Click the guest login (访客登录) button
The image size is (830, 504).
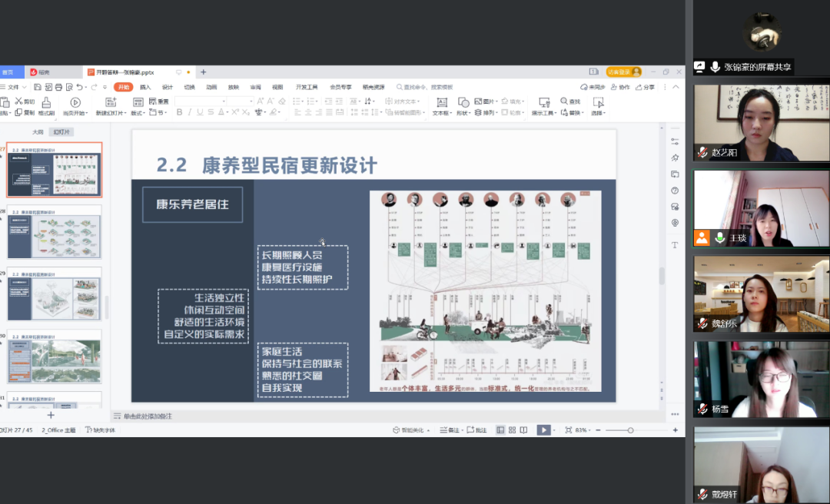click(622, 72)
